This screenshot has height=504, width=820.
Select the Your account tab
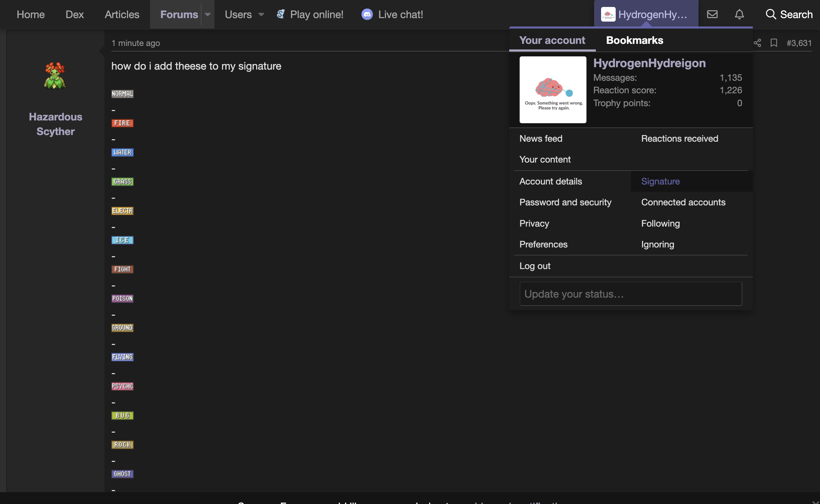point(552,40)
